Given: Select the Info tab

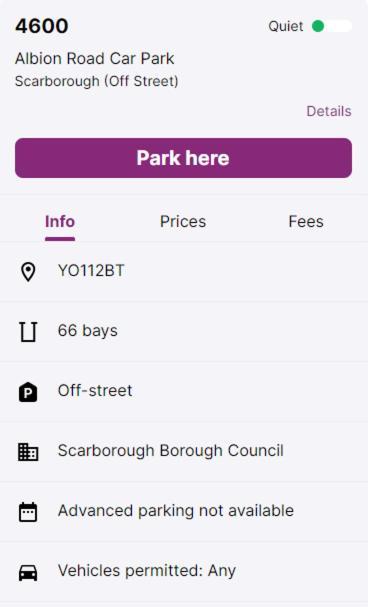Looking at the screenshot, I should (x=60, y=221).
